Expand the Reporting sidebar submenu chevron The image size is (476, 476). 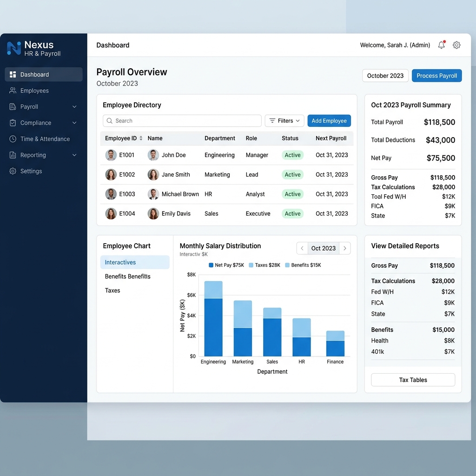(74, 155)
